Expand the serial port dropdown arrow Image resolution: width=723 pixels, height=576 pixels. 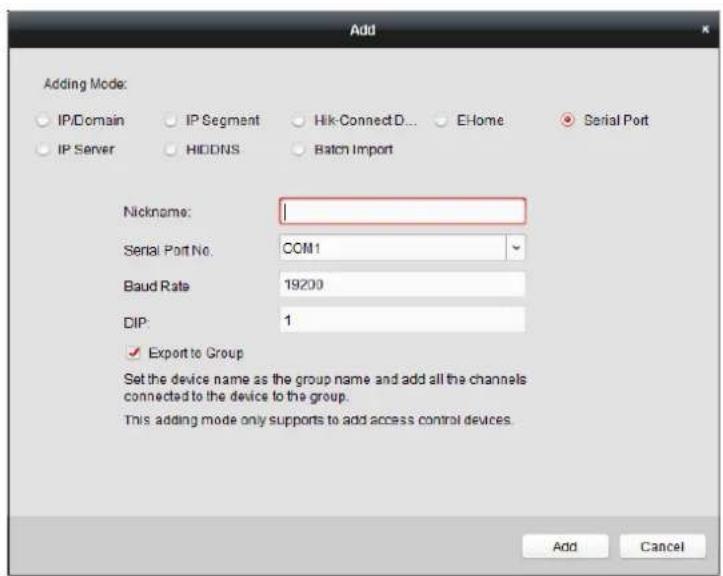[x=516, y=248]
